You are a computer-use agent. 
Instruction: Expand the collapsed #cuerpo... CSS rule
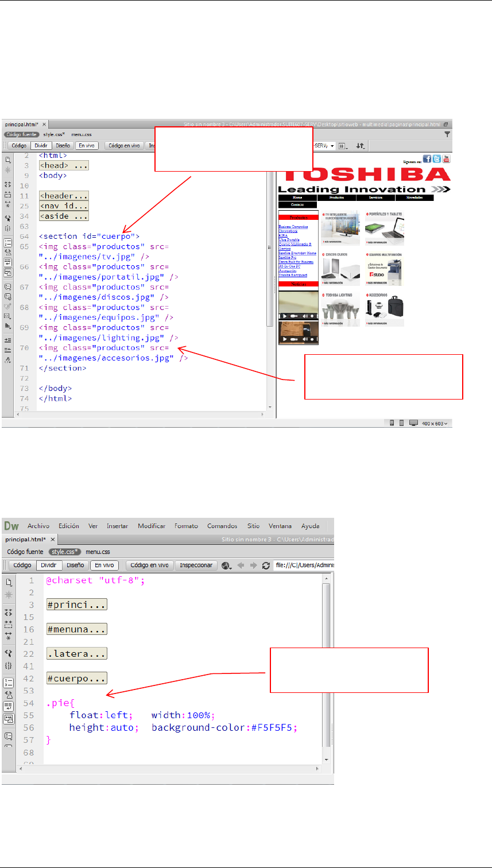(77, 679)
